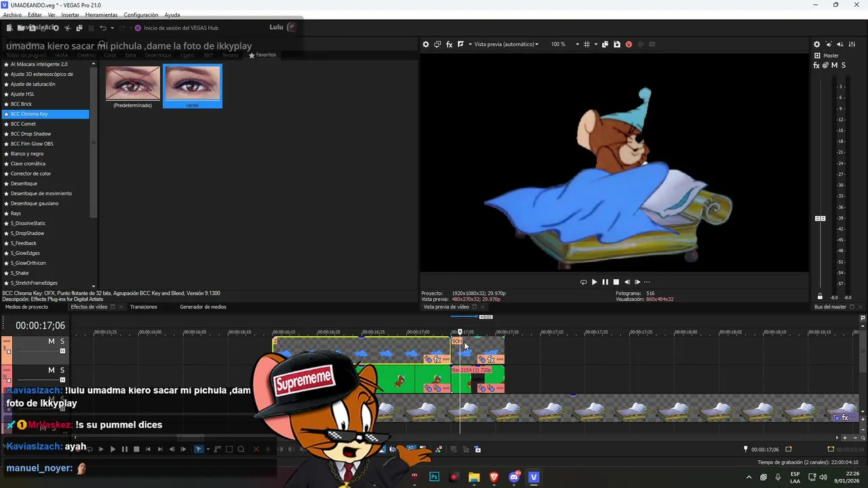This screenshot has height=488, width=868.
Task: Copy preview snapshot to clipboard
Action: point(606,44)
